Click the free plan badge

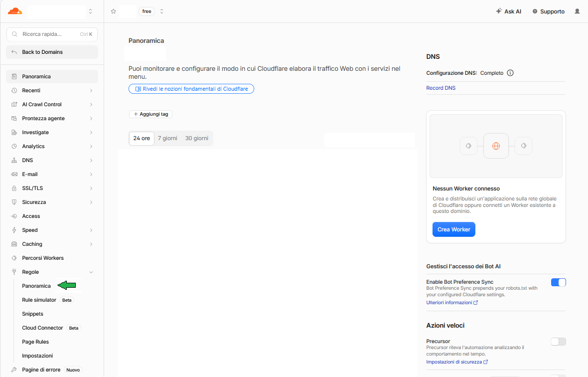147,11
